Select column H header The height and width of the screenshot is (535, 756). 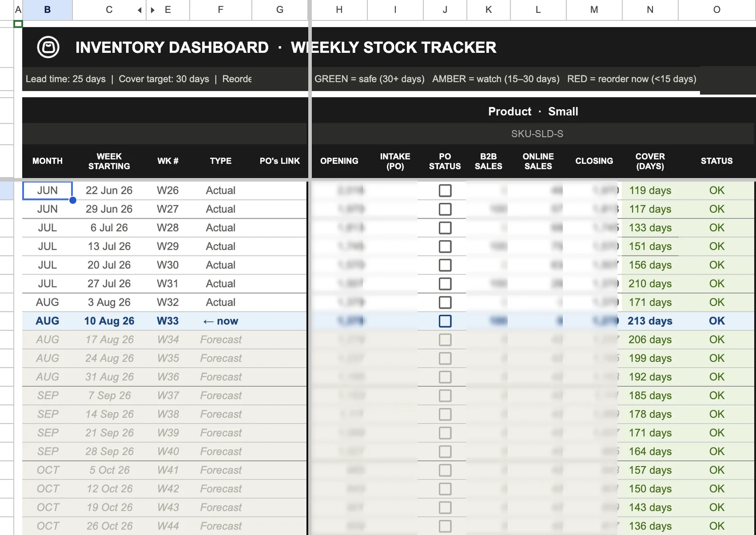pos(339,10)
